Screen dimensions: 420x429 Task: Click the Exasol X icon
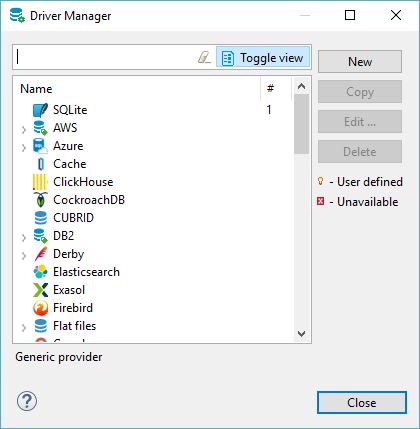[x=40, y=290]
